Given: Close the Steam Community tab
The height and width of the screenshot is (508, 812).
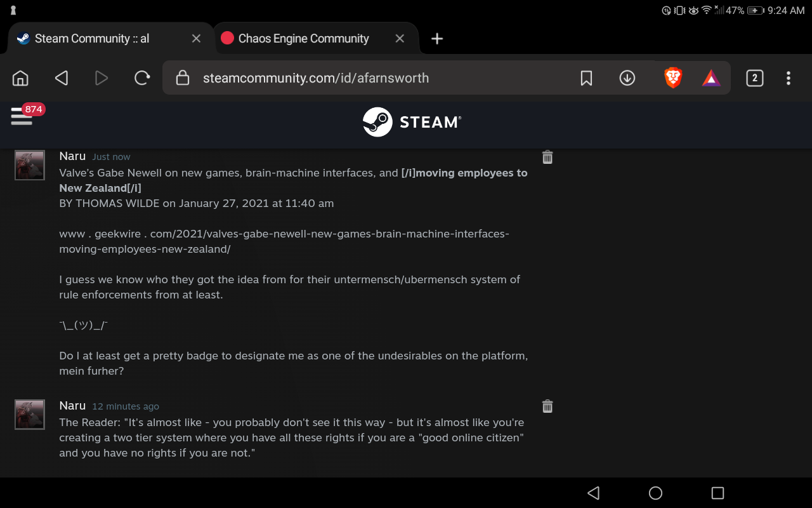Looking at the screenshot, I should [x=196, y=39].
